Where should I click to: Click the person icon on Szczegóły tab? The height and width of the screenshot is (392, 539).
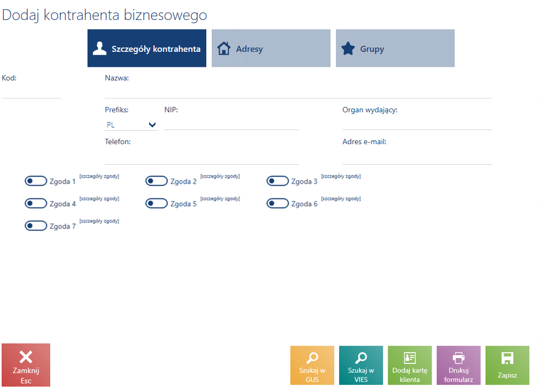[100, 49]
